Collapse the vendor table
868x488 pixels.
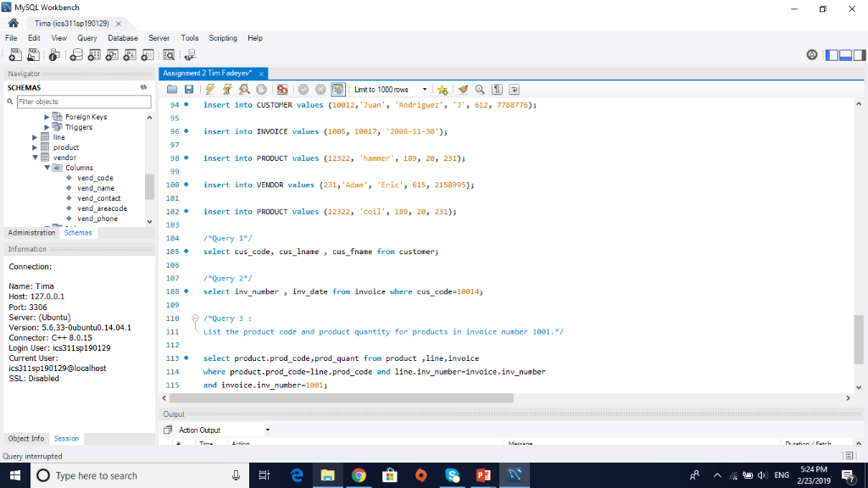[35, 158]
